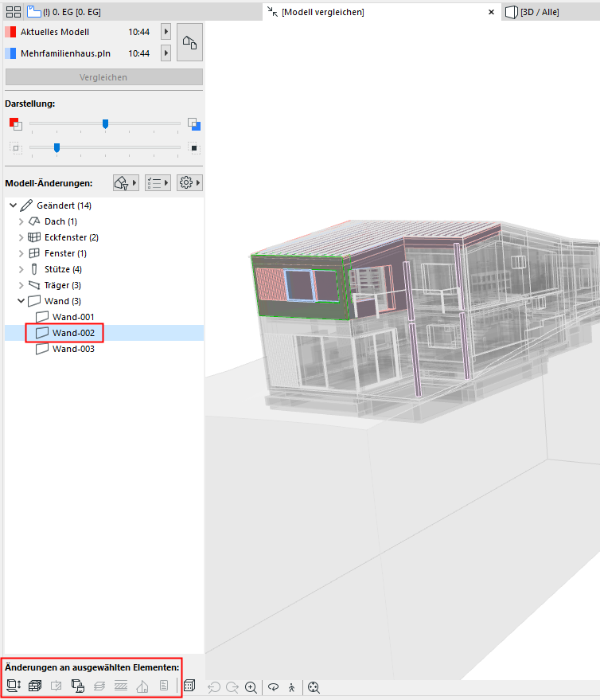
Task: Click the size/position change icon in bottom toolbar
Action: click(14, 686)
